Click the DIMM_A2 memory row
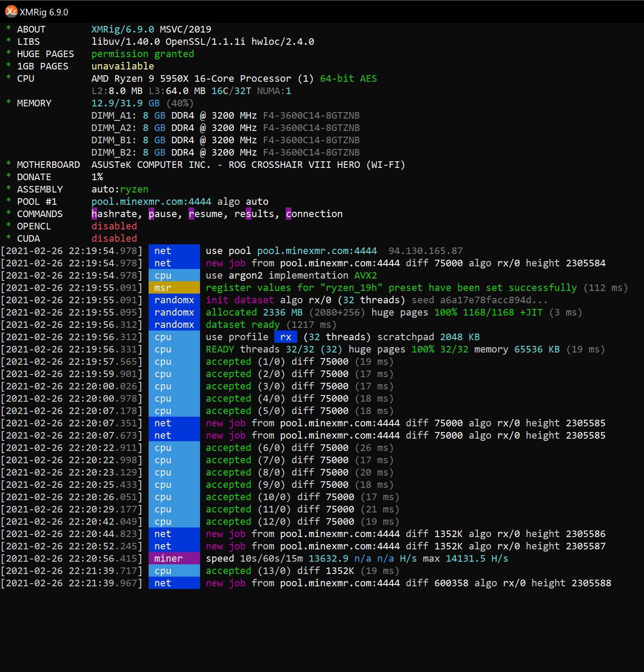Screen dimensions: 644x672 point(226,127)
